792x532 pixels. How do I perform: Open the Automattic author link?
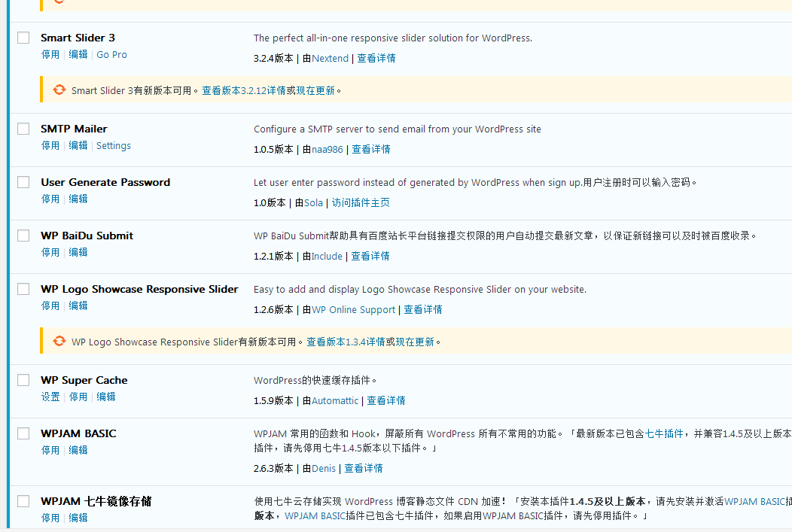pyautogui.click(x=335, y=400)
